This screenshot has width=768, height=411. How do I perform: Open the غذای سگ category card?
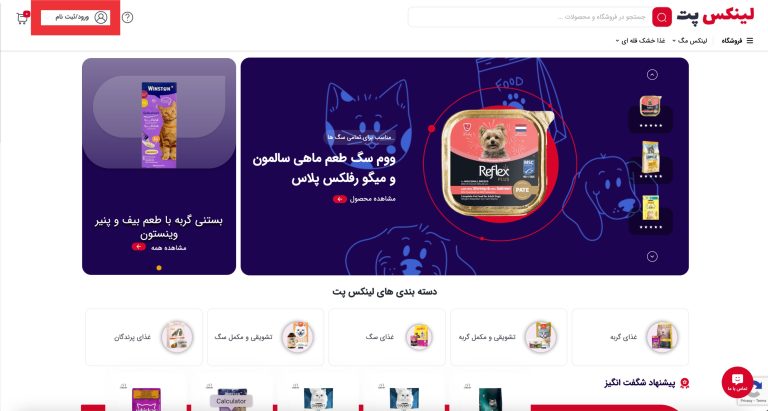[x=387, y=337]
